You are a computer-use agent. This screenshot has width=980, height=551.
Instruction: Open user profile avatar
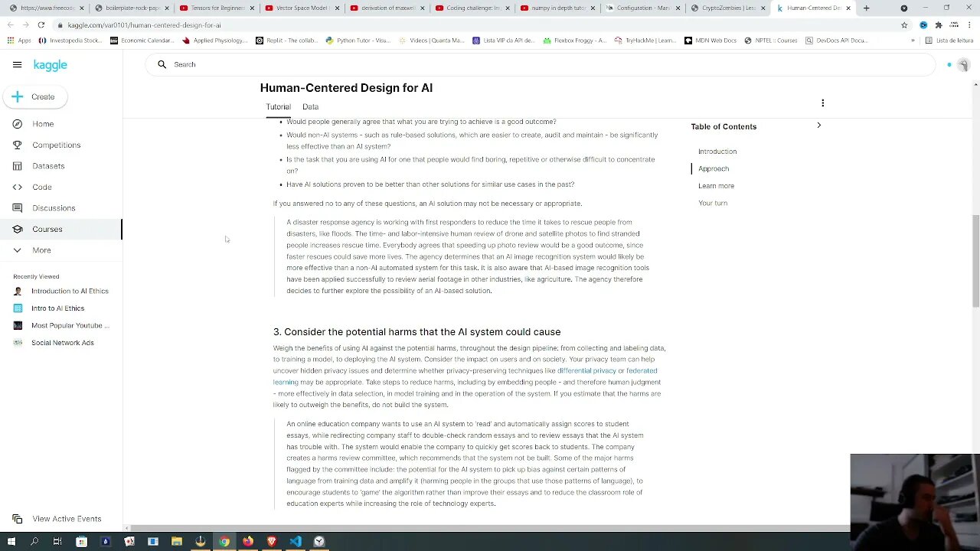(x=963, y=65)
